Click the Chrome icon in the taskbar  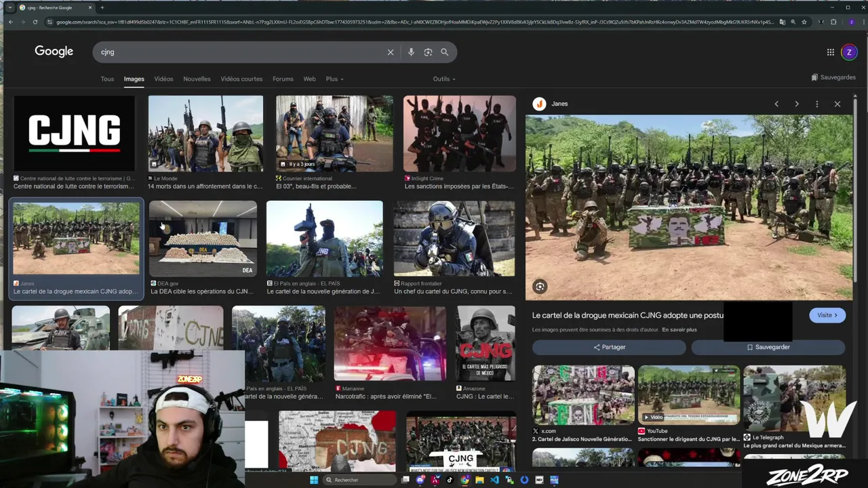(465, 480)
